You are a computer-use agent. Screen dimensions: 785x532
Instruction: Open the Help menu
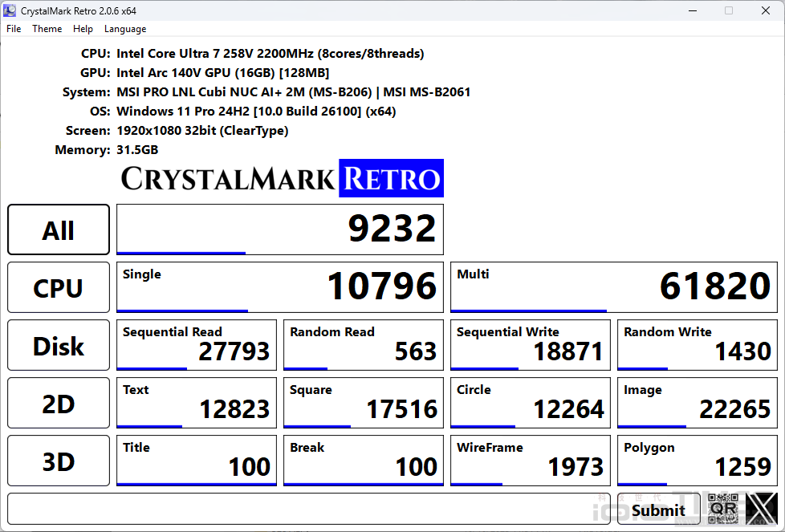pyautogui.click(x=83, y=29)
